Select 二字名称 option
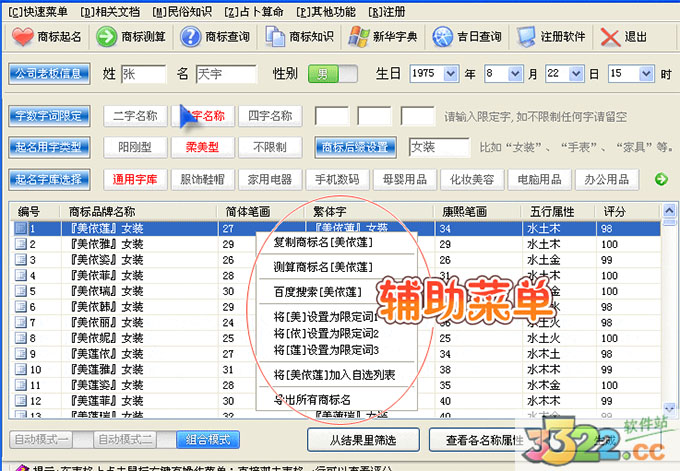680x471 pixels. [135, 116]
